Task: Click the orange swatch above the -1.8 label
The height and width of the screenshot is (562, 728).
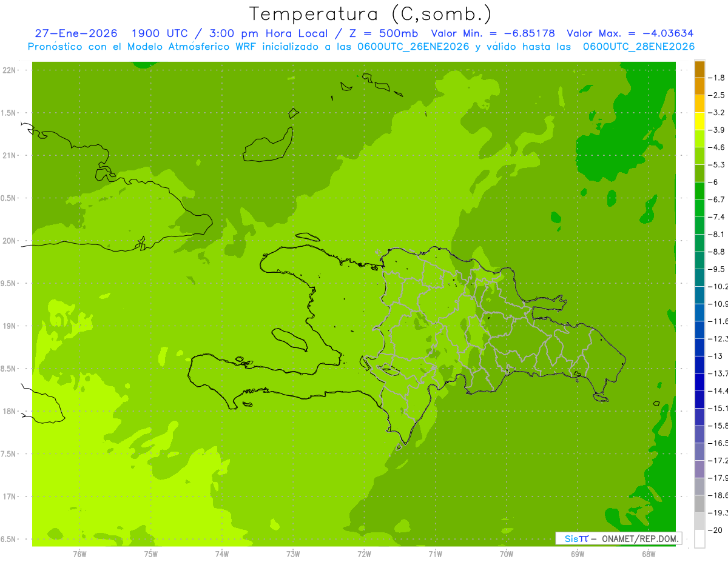Action: pyautogui.click(x=699, y=69)
